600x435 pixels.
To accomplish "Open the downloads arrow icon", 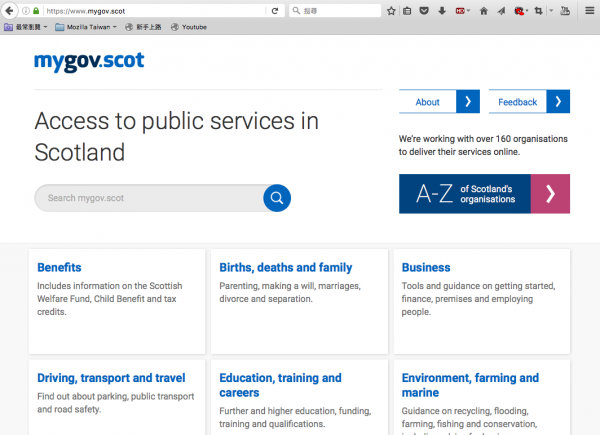I will point(442,11).
